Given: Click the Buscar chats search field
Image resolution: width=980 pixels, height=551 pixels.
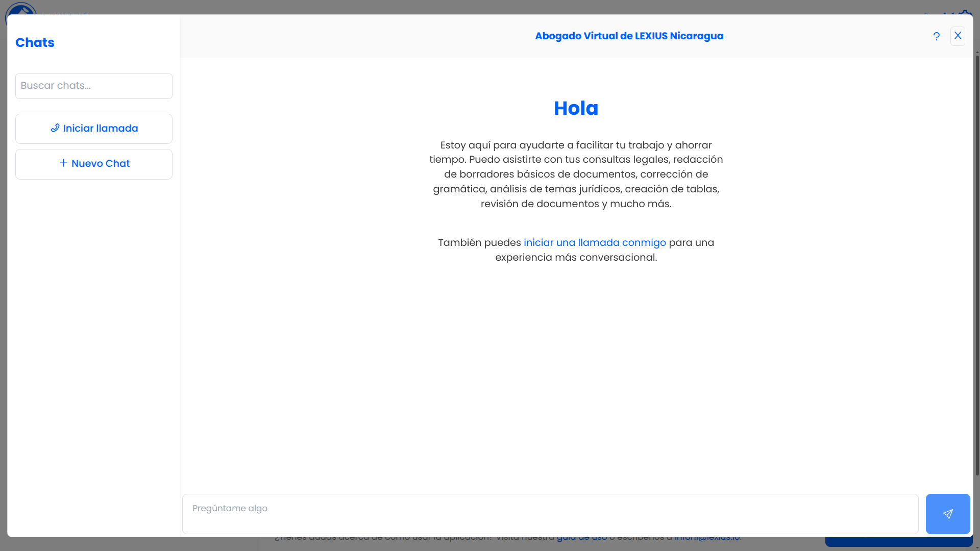Looking at the screenshot, I should tap(94, 86).
